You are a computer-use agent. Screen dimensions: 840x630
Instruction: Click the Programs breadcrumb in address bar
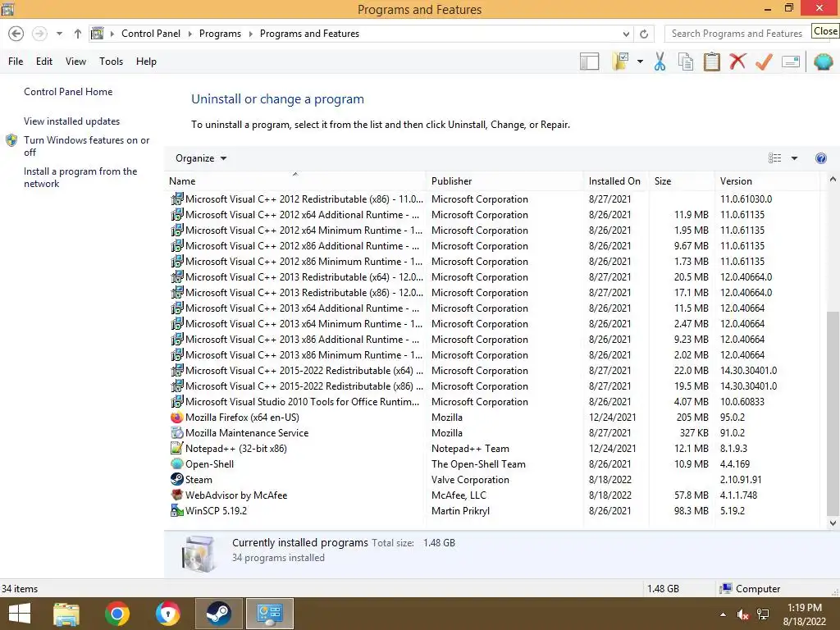220,34
